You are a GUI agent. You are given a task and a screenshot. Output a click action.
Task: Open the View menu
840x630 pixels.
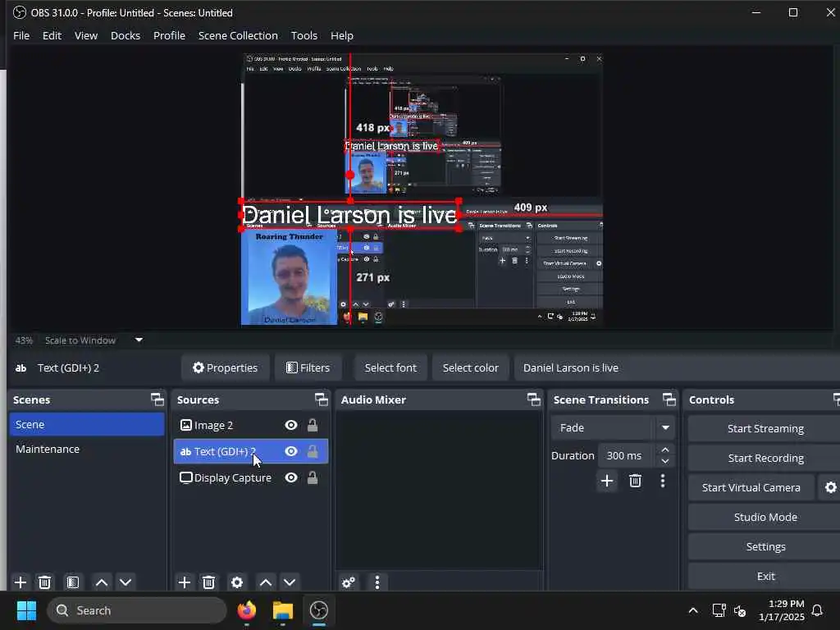pyautogui.click(x=85, y=35)
